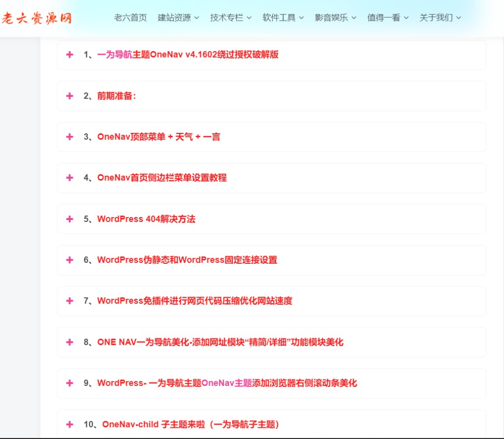Expand item 7 网页代码压缩 plus icon
Viewport: 504px width, 439px height.
(x=69, y=301)
